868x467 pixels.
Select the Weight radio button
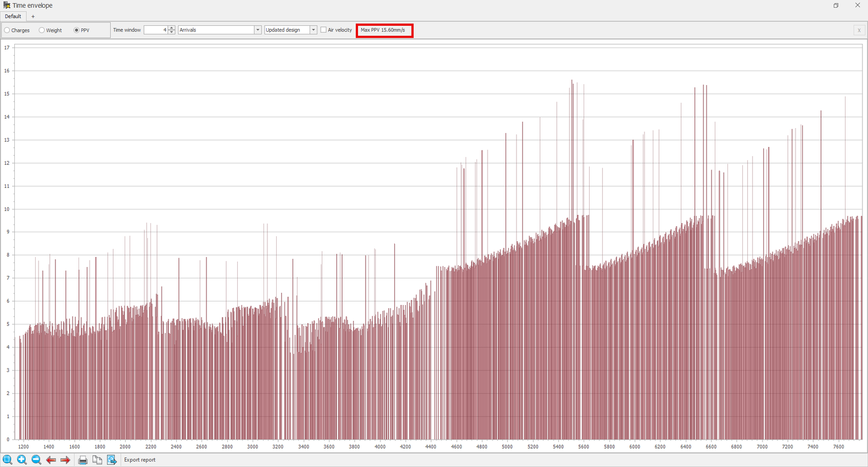pos(42,30)
